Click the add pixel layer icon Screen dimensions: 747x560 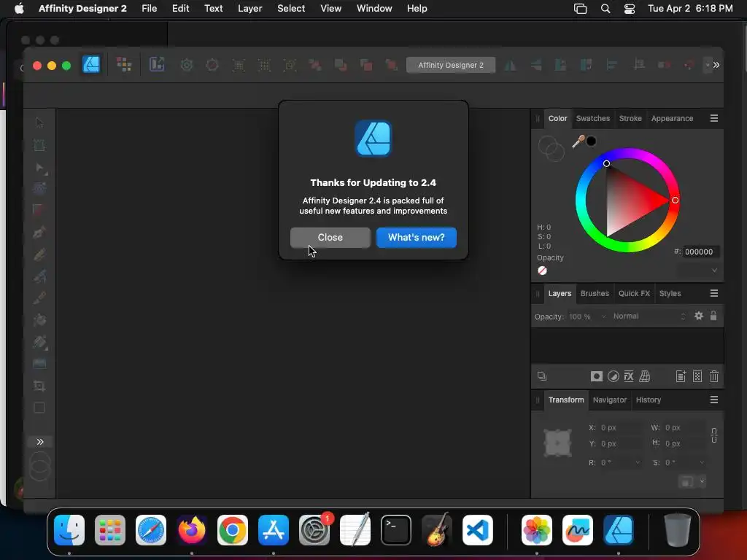pyautogui.click(x=697, y=376)
